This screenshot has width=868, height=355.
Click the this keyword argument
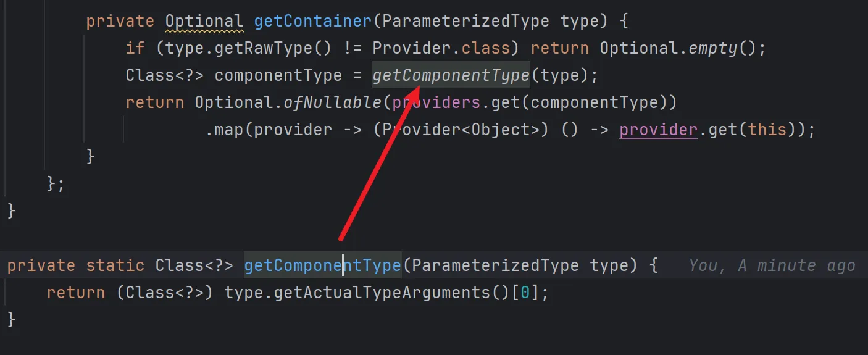pos(767,130)
